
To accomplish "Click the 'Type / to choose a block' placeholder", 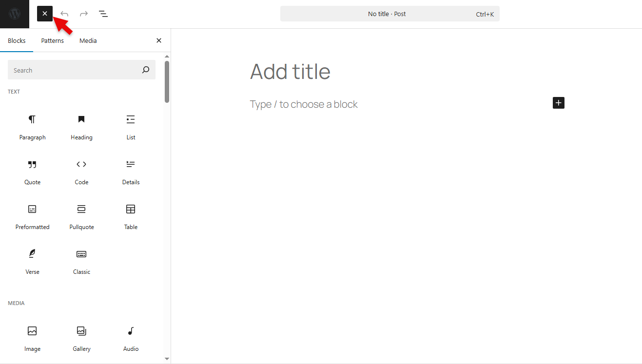I will [x=304, y=104].
